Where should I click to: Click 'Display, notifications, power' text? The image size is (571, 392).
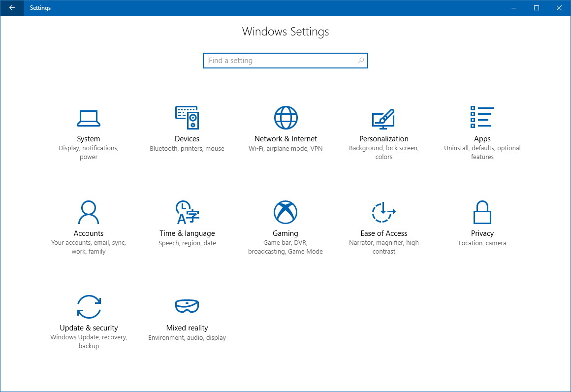89,152
